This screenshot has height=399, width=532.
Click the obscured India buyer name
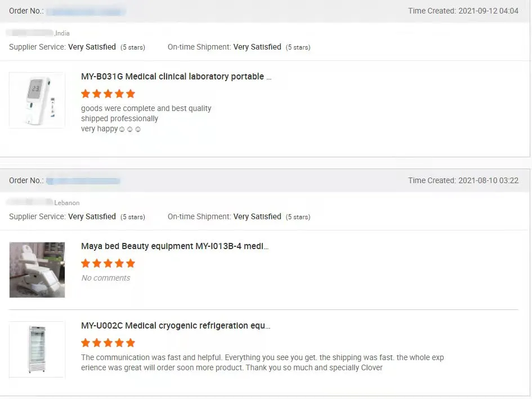coord(28,33)
